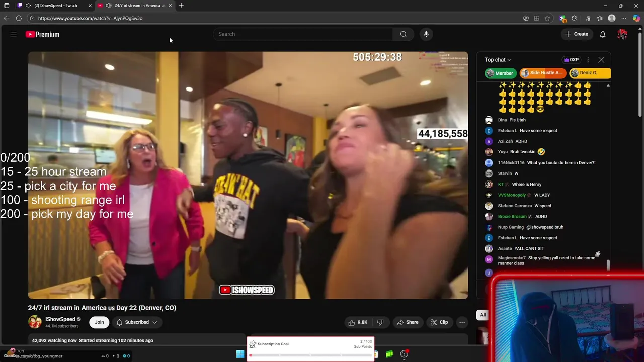Go back with the browser back arrow

7,18
